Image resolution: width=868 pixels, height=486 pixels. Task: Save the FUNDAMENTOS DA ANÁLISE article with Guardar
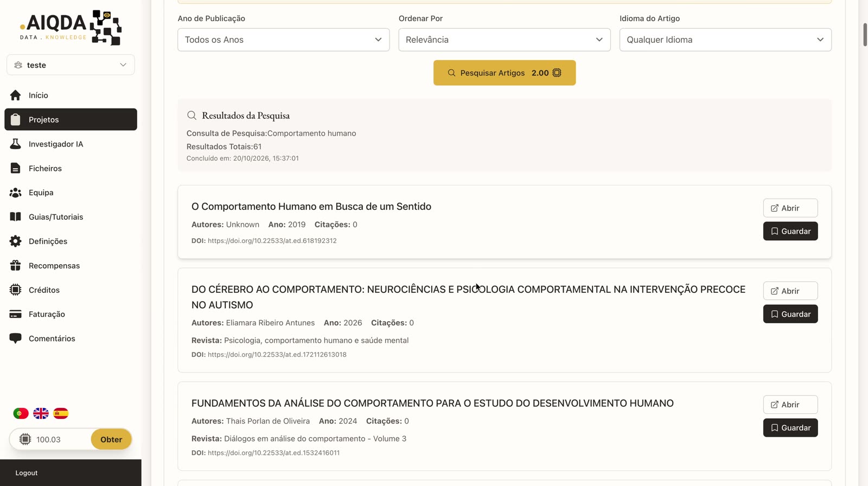tap(790, 428)
